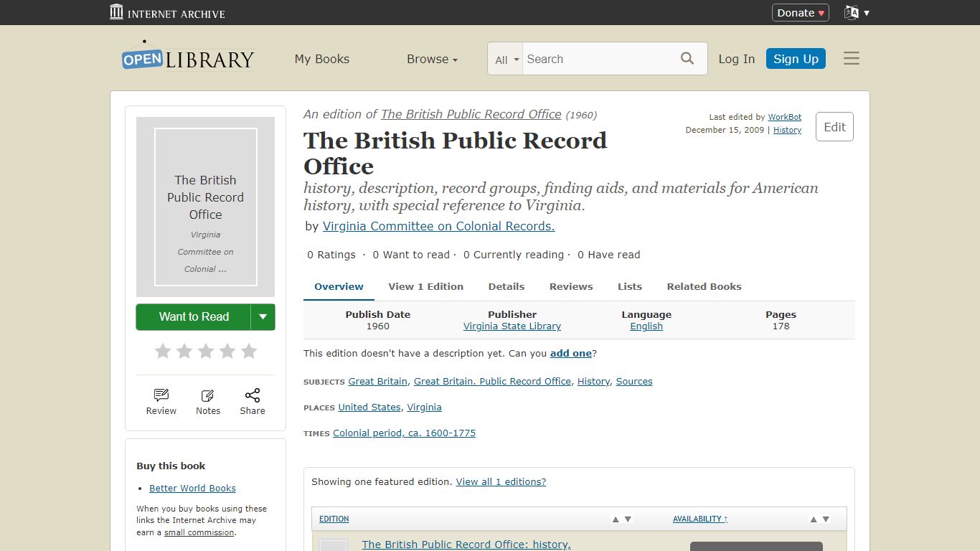
Task: Sort Edition column ascending arrow
Action: (x=616, y=519)
